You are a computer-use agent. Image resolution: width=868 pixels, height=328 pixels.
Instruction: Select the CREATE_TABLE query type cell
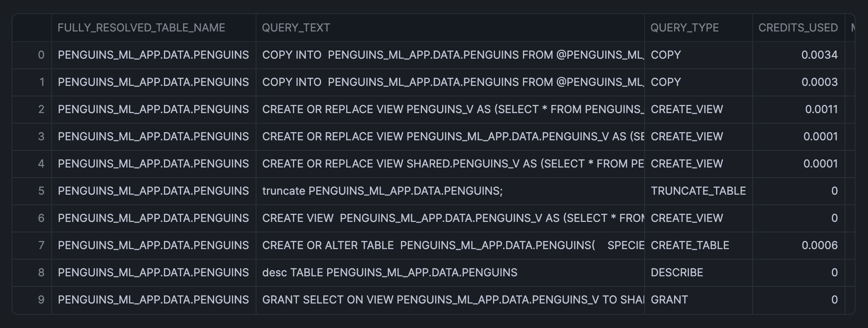click(690, 245)
